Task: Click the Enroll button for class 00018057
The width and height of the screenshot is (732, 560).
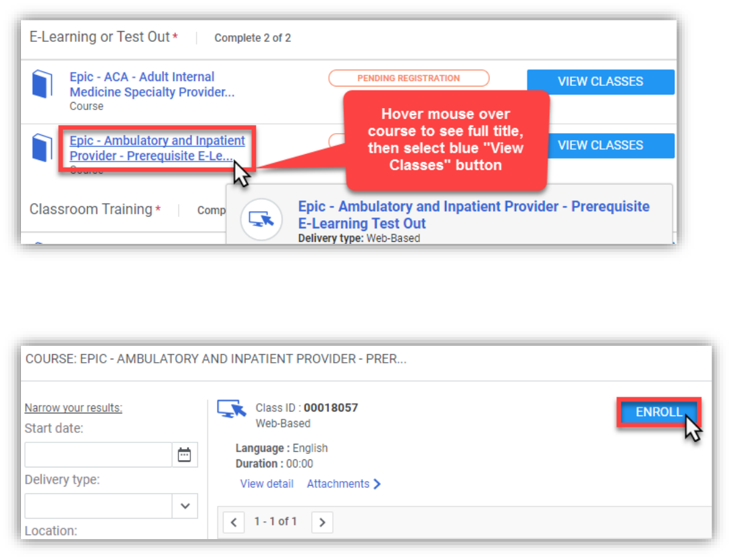Action: (x=658, y=412)
